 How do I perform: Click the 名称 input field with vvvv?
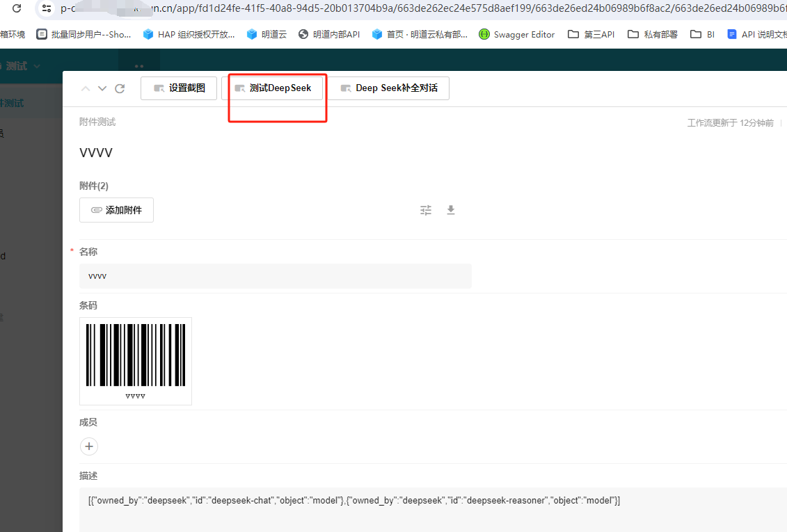(276, 276)
